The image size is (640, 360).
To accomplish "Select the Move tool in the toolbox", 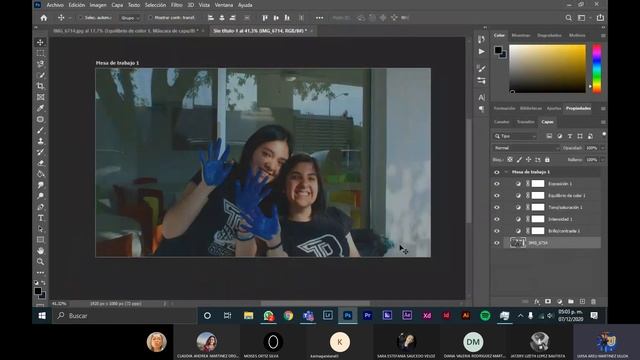I will click(x=40, y=42).
